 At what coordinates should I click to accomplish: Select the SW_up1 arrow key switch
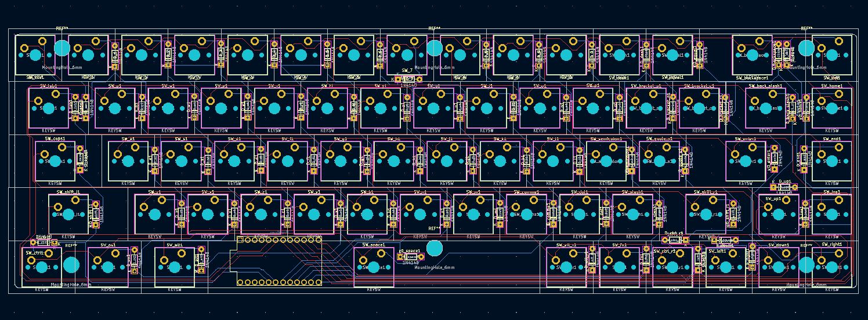779,214
